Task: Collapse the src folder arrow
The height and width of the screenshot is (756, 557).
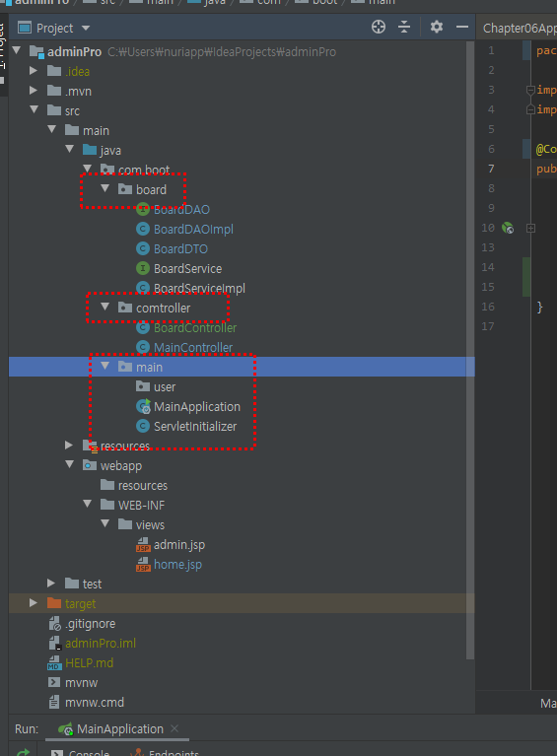Action: [35, 109]
